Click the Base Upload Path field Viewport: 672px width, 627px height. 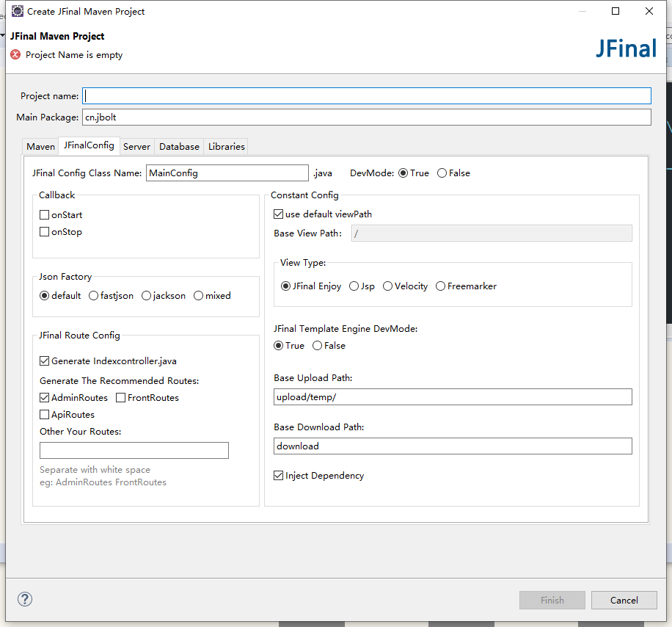tap(453, 396)
